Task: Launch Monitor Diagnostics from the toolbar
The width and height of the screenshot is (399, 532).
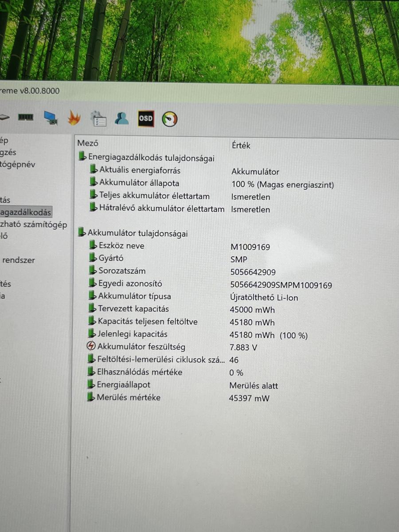Action: coord(50,118)
